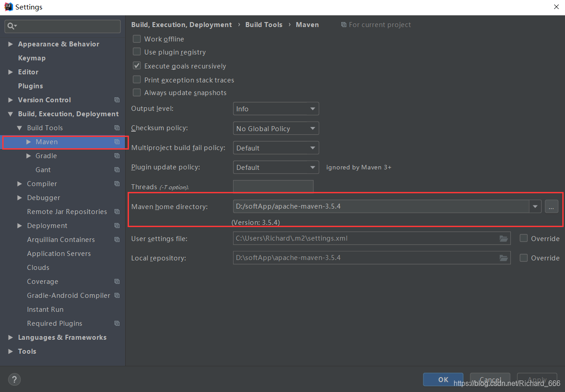Click project-level icon beside Required Plugins
Screen dimensions: 565x392
point(117,324)
